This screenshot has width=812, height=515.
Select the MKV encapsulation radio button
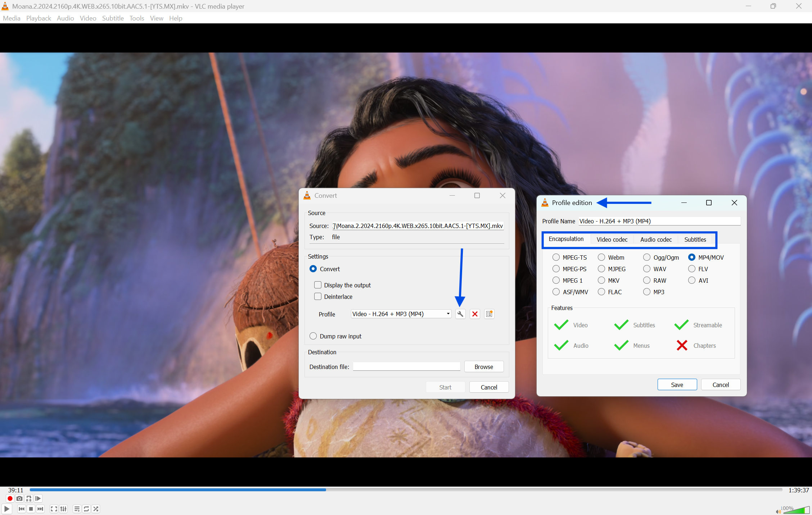click(601, 281)
